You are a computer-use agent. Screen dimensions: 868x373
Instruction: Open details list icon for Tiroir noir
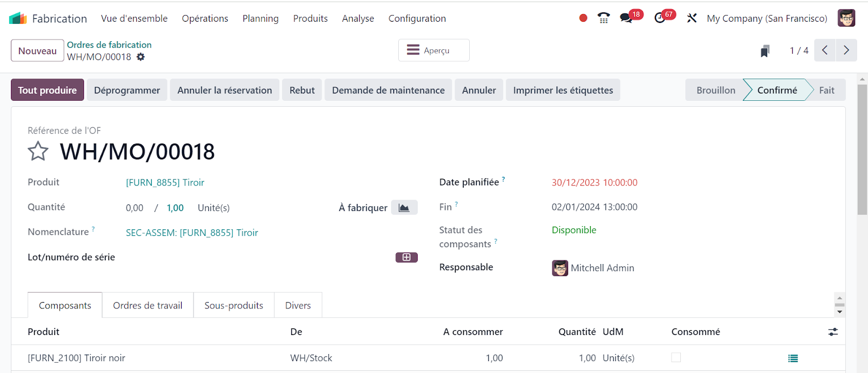pos(793,358)
